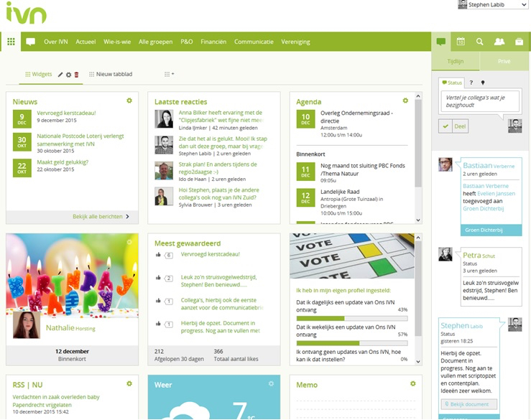Click the status input field
This screenshot has width=531, height=420.
(x=480, y=101)
